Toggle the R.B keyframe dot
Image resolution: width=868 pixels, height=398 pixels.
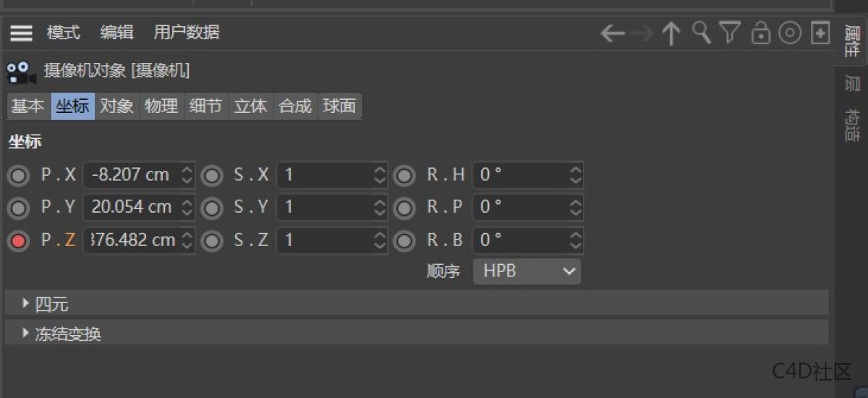404,241
